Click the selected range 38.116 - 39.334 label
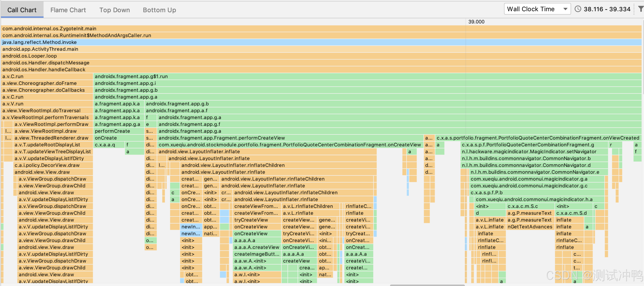 tap(607, 9)
